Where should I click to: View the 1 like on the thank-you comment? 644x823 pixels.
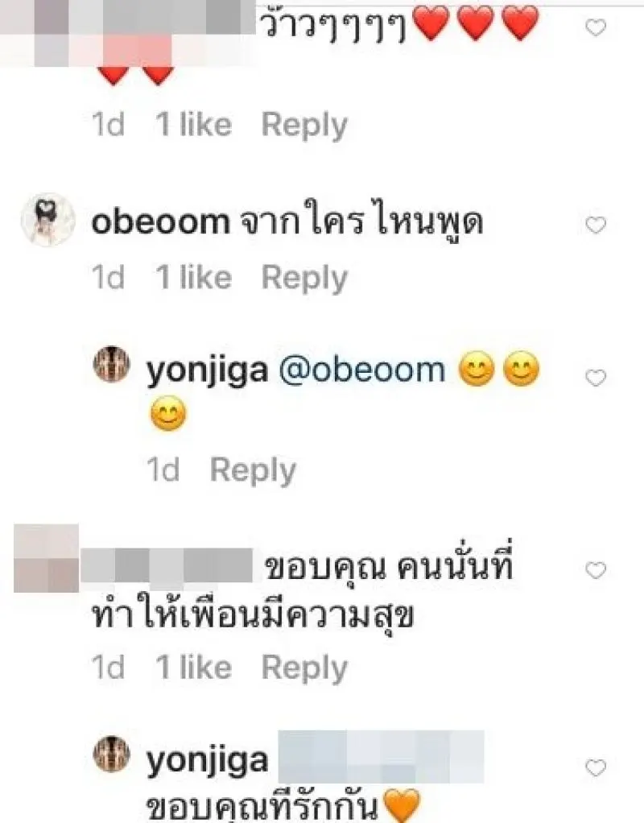(x=194, y=668)
